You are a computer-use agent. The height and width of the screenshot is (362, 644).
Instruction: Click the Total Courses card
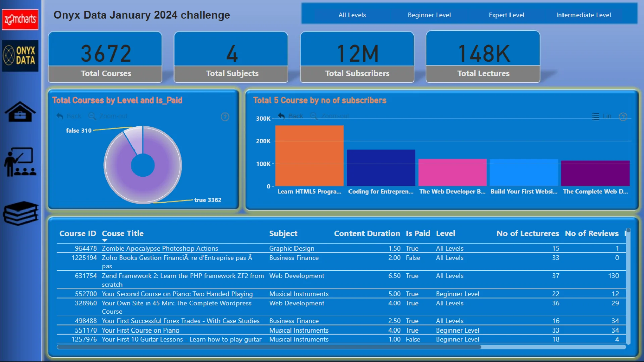coord(105,57)
